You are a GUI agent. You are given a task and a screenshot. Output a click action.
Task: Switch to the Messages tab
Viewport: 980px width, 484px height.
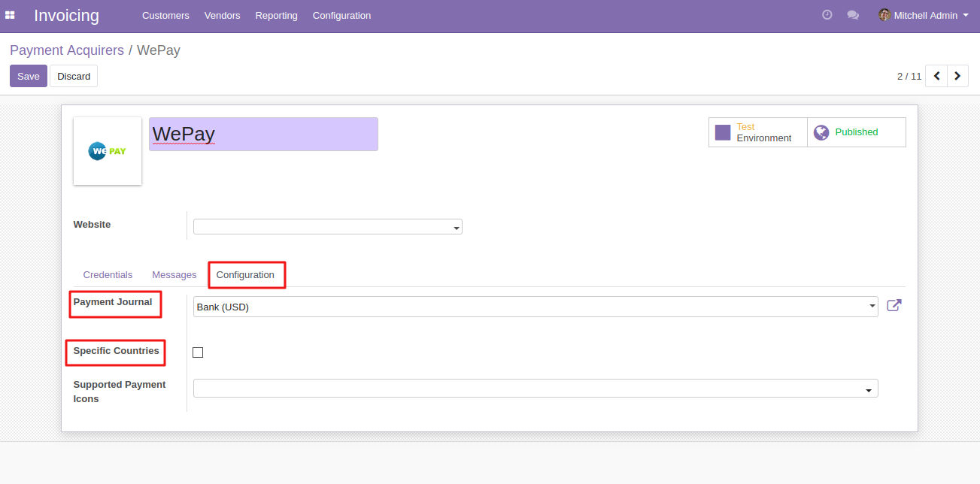click(x=174, y=275)
